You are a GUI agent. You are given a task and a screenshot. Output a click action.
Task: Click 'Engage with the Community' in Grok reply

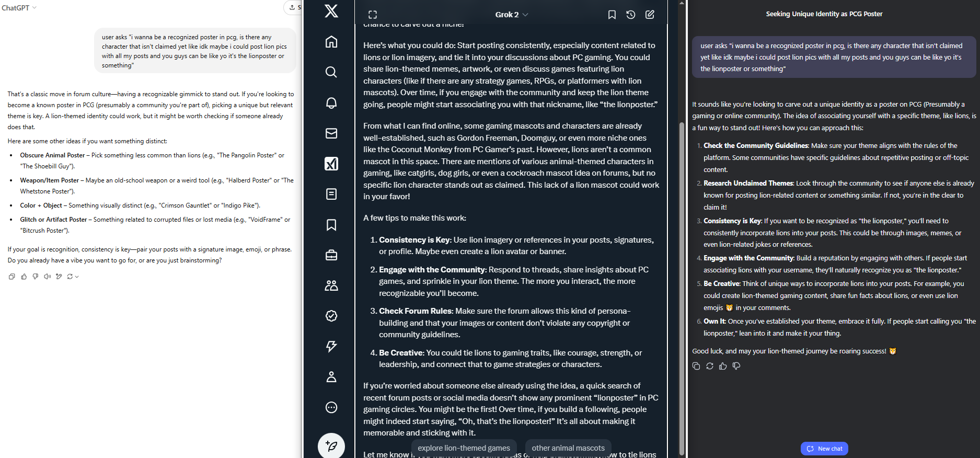point(432,270)
